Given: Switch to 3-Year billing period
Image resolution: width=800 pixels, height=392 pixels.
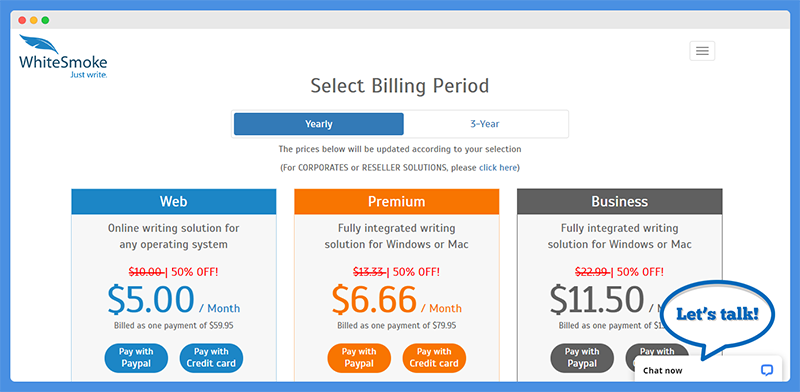Looking at the screenshot, I should coord(485,124).
